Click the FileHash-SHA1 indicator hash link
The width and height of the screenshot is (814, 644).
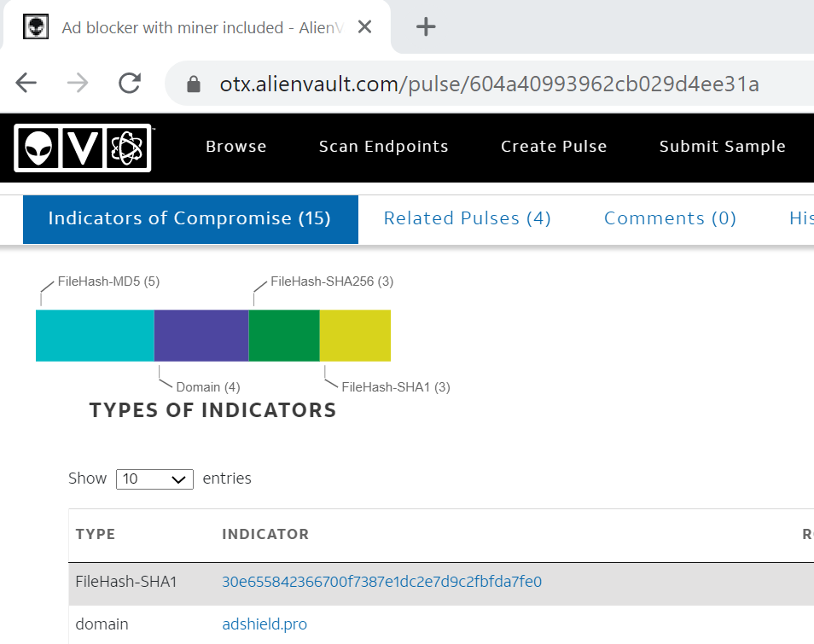click(x=381, y=581)
